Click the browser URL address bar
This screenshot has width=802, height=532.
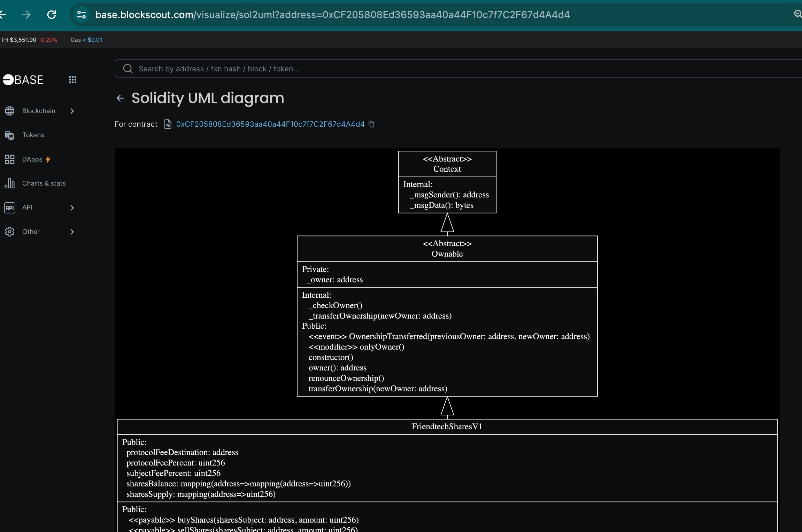[332, 15]
